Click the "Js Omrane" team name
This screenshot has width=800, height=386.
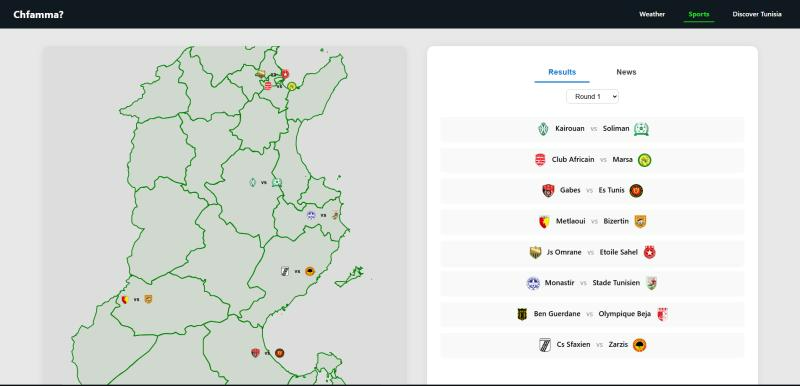[564, 252]
